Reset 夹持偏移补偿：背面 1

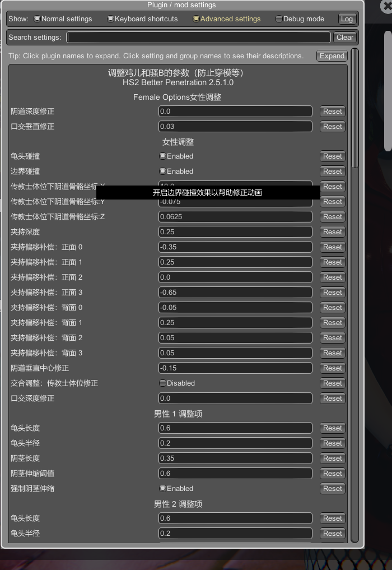point(333,323)
